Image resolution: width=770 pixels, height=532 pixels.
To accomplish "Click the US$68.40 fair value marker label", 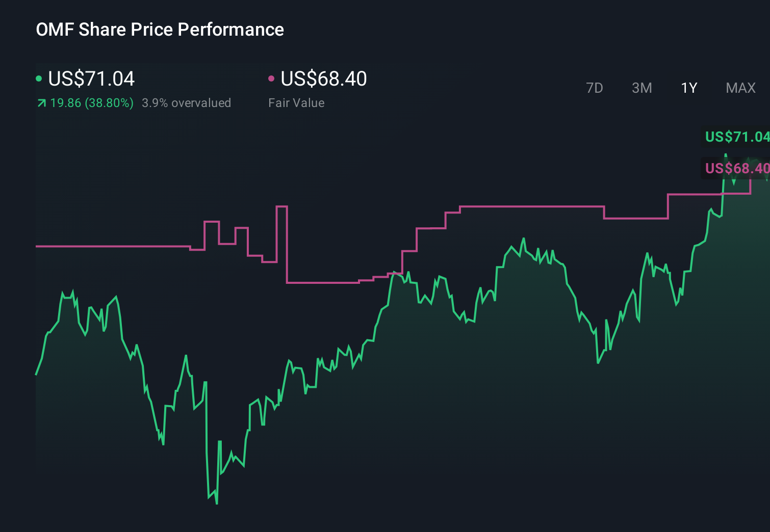I will pos(736,168).
